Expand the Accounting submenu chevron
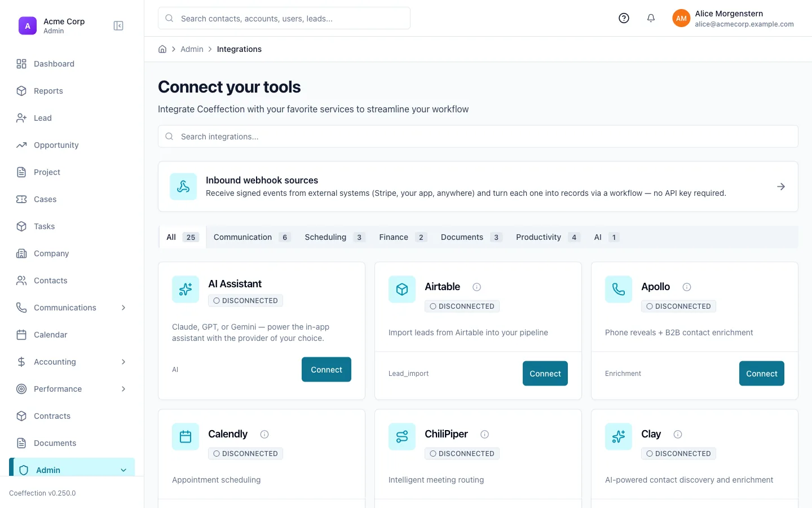Image resolution: width=812 pixels, height=508 pixels. pos(123,362)
